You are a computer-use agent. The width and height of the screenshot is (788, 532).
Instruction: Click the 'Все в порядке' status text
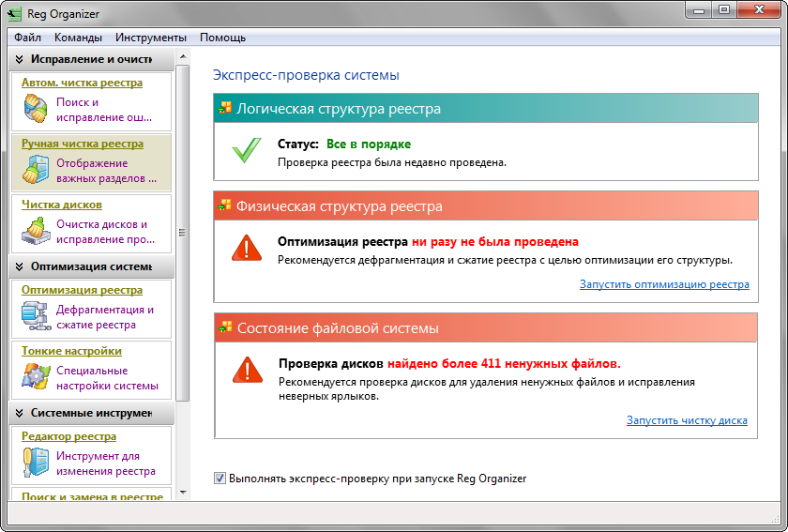(369, 144)
